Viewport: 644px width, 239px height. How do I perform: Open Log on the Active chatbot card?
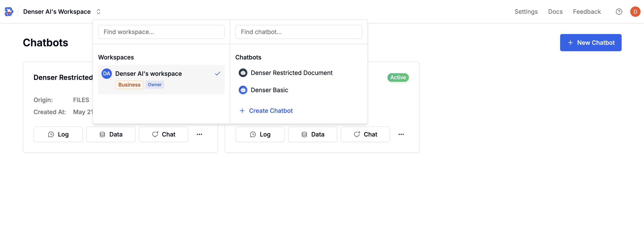[x=260, y=134]
